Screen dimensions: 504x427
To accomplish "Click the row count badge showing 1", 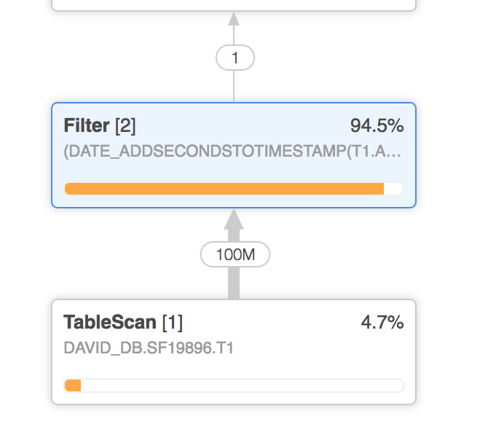I will click(235, 58).
